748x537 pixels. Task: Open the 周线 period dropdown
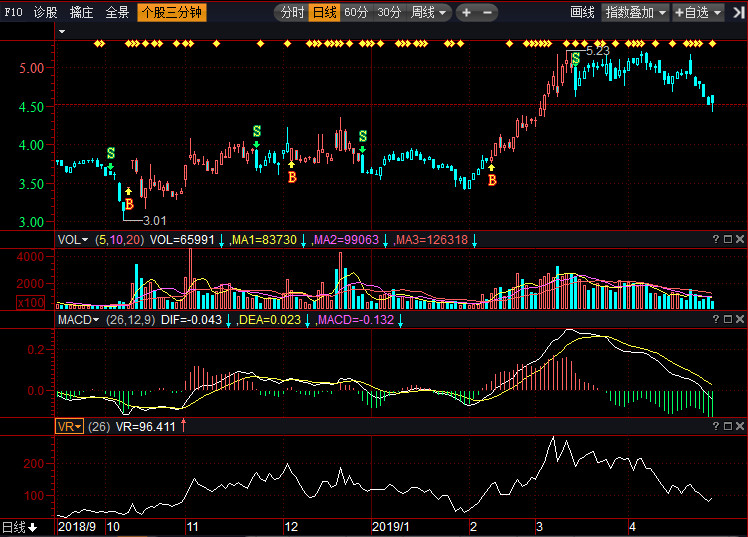[x=428, y=12]
